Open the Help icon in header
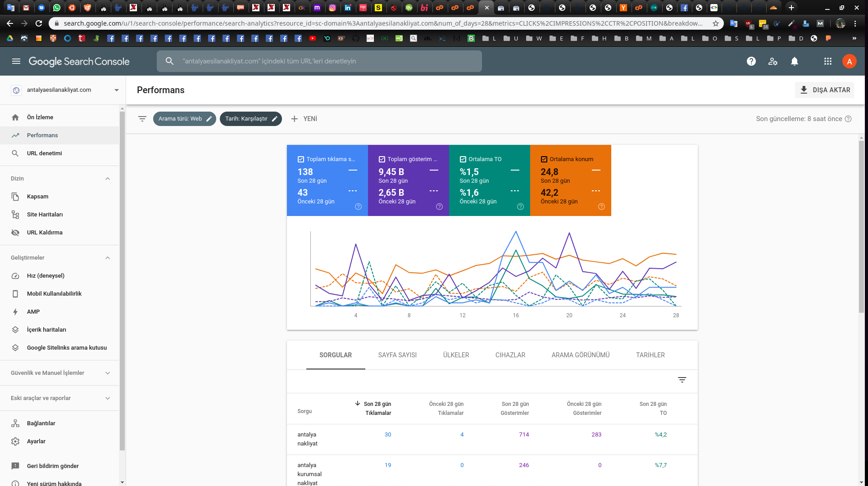 751,61
